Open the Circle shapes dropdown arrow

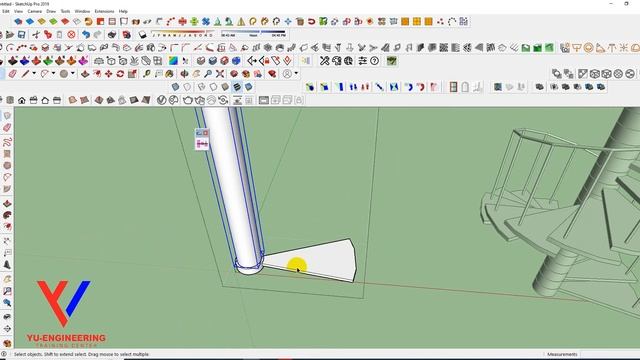pos(73,74)
